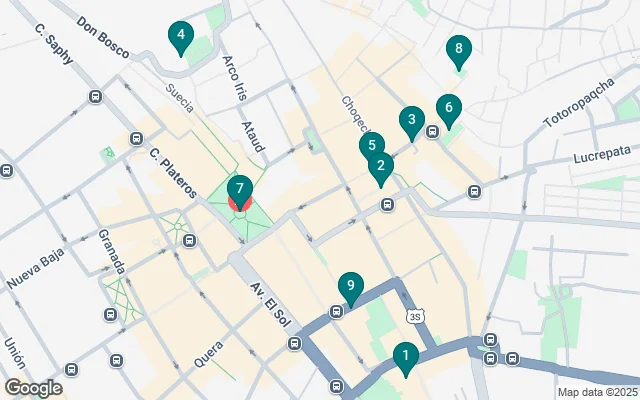The image size is (640, 400).
Task: Click the bus stop icon beside pin 3
Action: pyautogui.click(x=433, y=131)
